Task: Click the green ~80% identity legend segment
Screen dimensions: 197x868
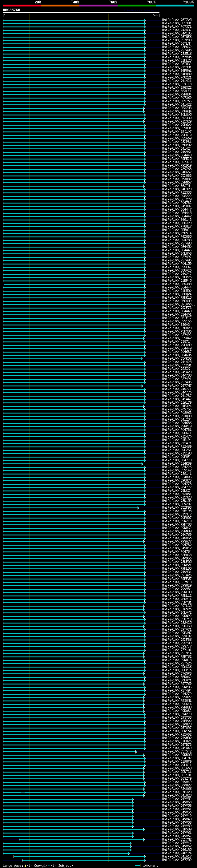Action: tap(137, 6)
